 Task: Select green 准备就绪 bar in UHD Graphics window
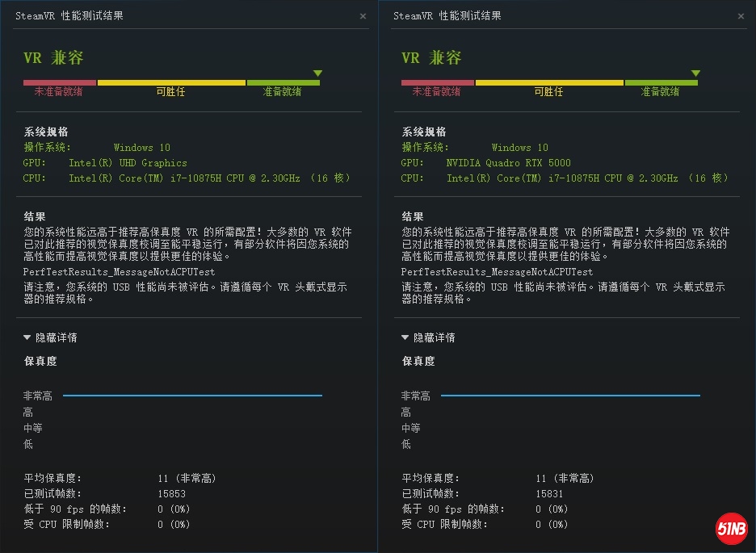[x=283, y=82]
